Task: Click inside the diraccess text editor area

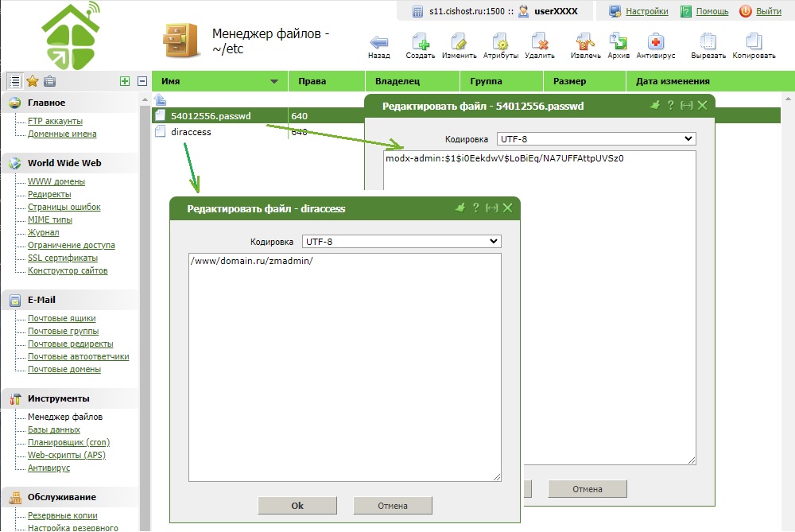Action: [345, 366]
